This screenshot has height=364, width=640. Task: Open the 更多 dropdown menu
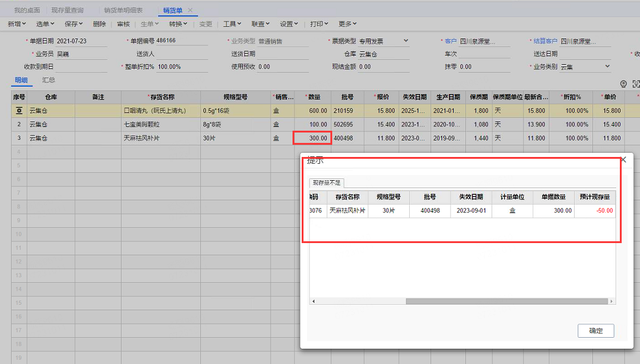[347, 24]
